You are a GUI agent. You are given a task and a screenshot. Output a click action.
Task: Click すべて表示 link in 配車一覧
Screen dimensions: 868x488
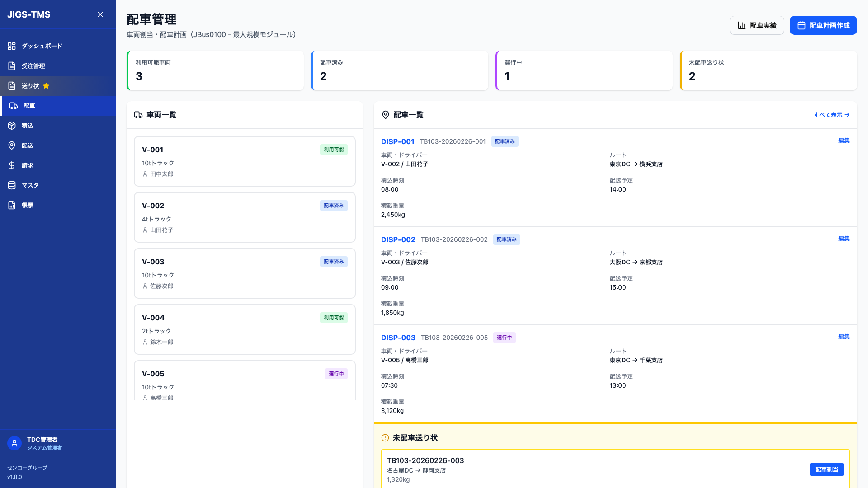831,115
